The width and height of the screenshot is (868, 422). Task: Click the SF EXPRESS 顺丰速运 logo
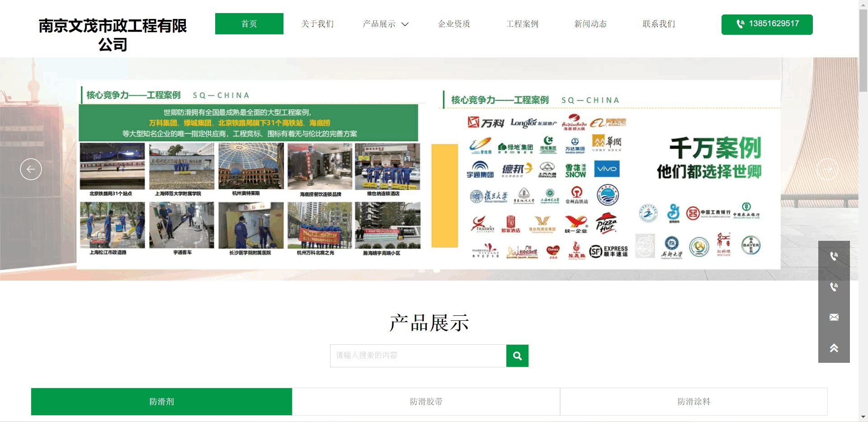click(609, 251)
